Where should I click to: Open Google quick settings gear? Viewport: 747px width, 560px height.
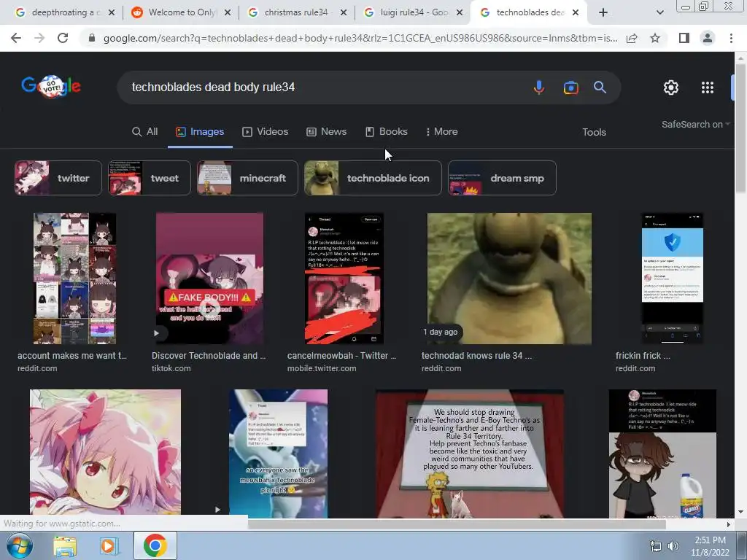[671, 87]
